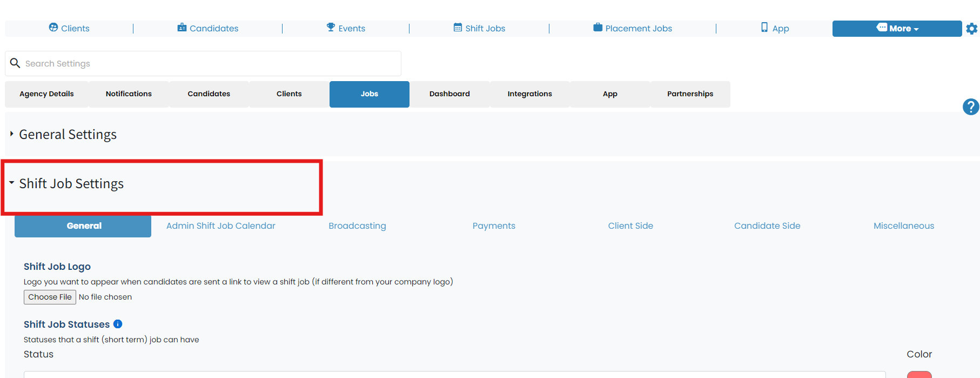This screenshot has height=378, width=980.
Task: Click the Choose File button
Action: [50, 297]
